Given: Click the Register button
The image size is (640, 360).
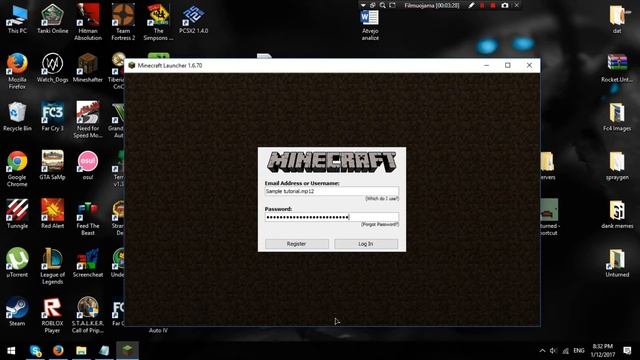Looking at the screenshot, I should click(297, 244).
